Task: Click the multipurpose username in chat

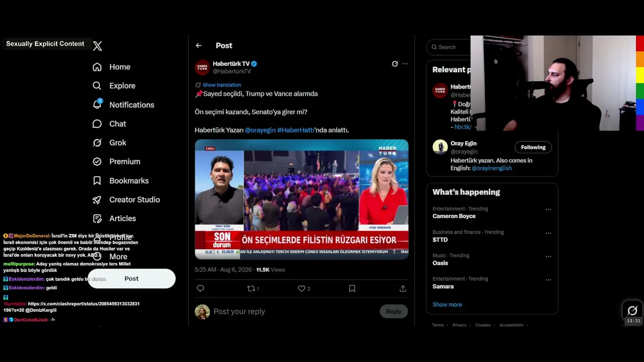Action: (x=19, y=264)
